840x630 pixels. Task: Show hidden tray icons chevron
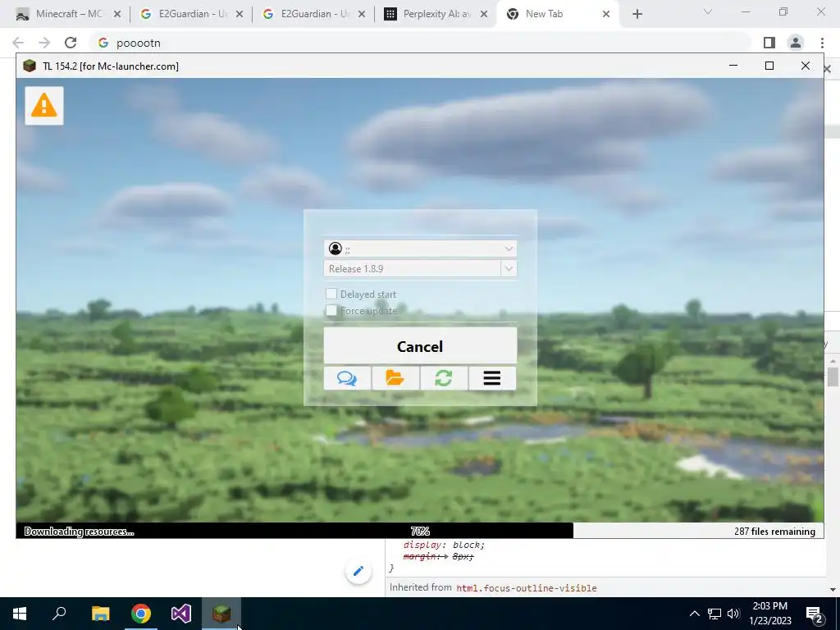(x=694, y=614)
